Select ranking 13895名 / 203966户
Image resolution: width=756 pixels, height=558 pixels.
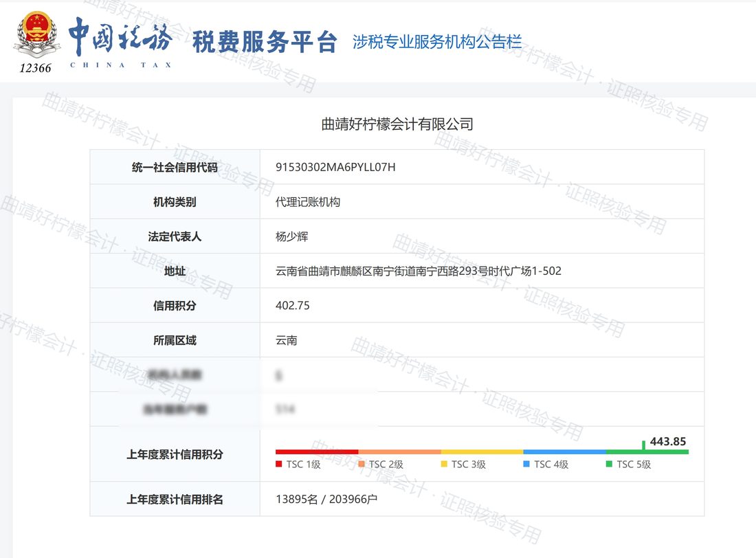(x=326, y=499)
